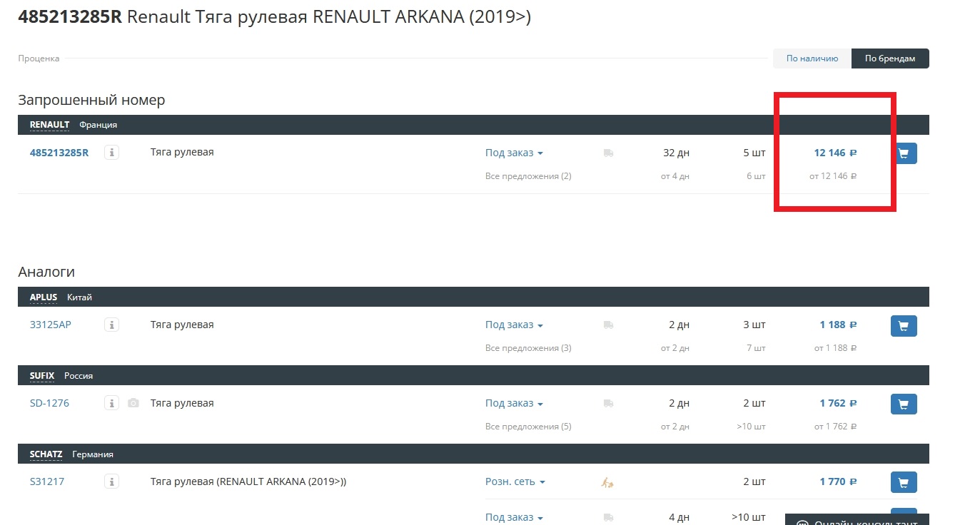This screenshot has height=525, width=980.
Task: Show Все предложения (3) for APLUS
Action: [528, 348]
